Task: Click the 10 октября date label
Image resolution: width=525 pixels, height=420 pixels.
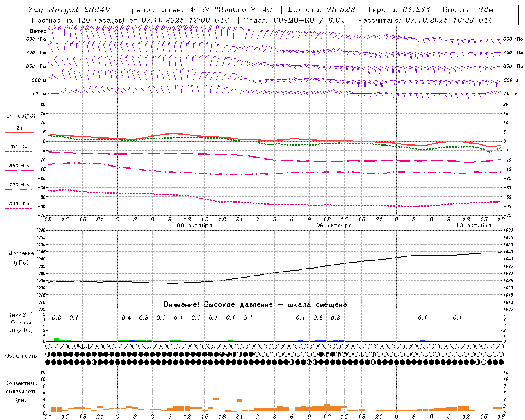Action: pos(473,226)
